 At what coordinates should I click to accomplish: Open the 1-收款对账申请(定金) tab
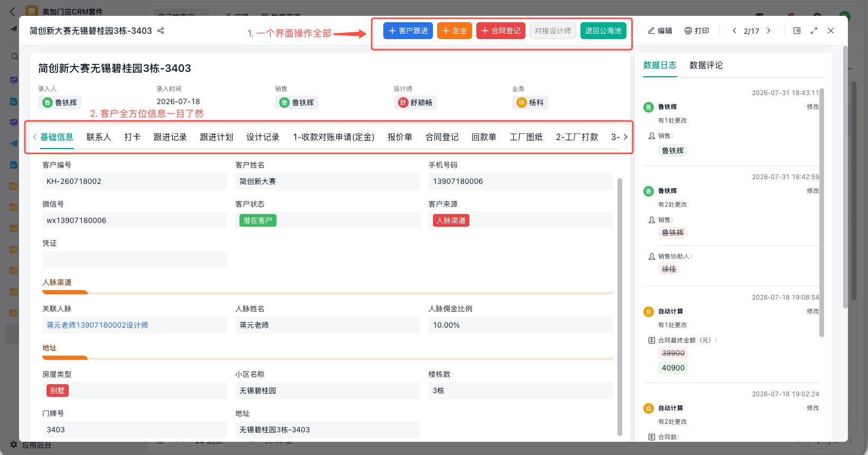[x=334, y=137]
